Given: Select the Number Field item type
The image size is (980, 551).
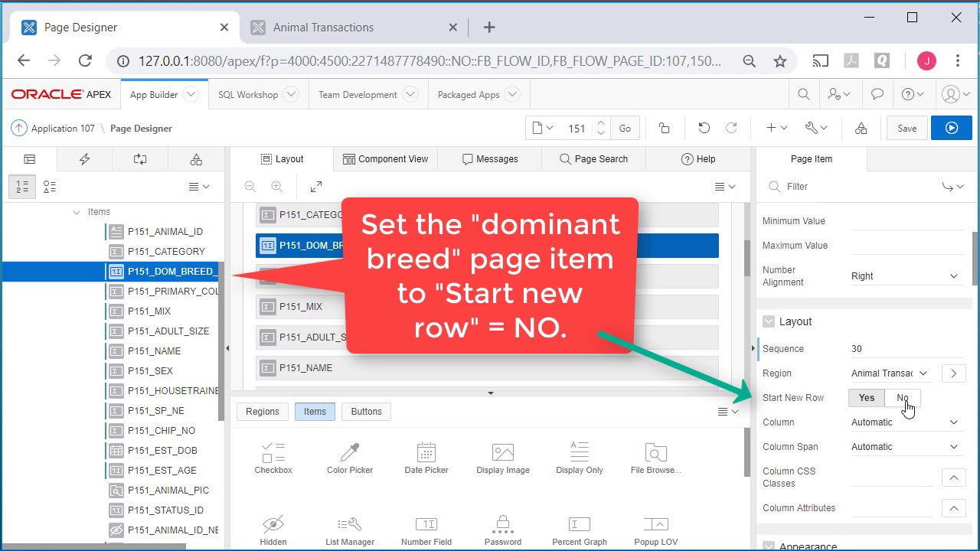Looking at the screenshot, I should tap(426, 531).
